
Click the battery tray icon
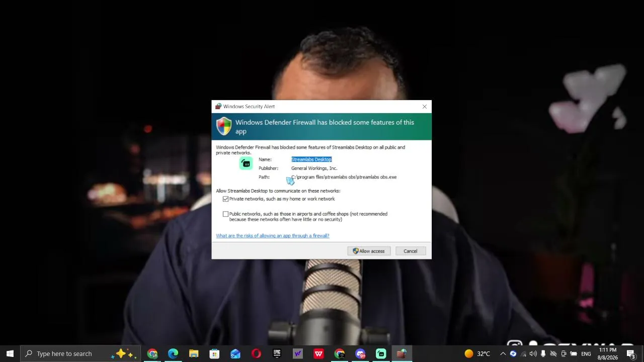coord(574,353)
